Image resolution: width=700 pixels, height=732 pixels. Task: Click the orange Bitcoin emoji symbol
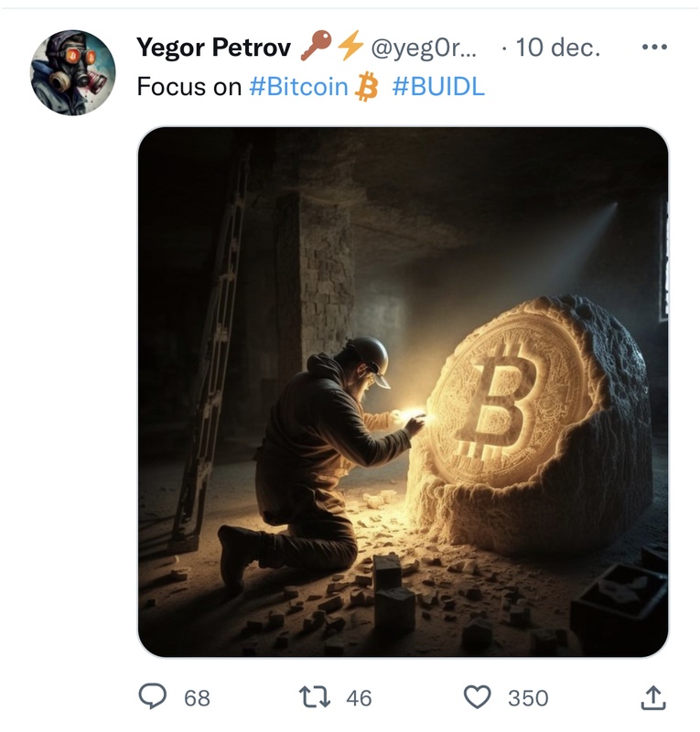coord(367,88)
